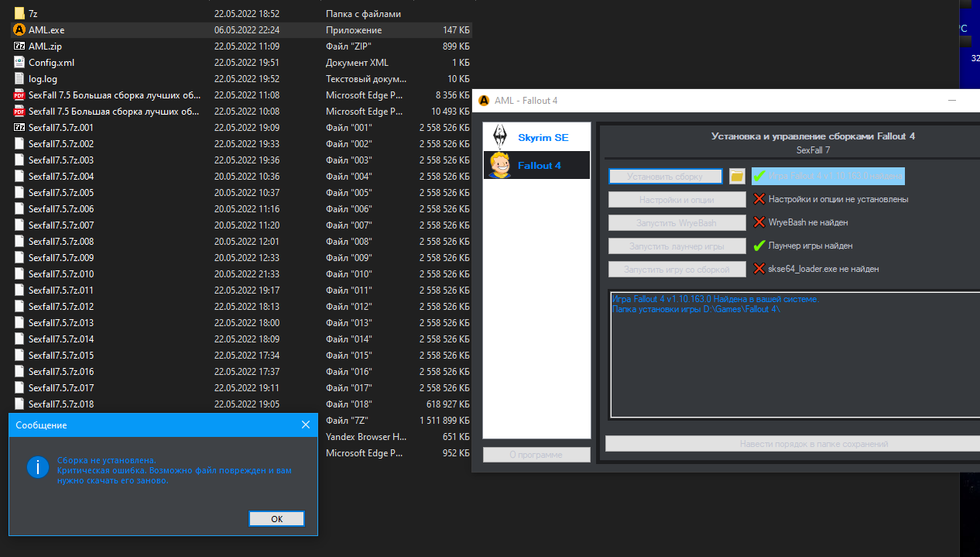Click the AML.exe application icon
980x557 pixels.
[19, 30]
